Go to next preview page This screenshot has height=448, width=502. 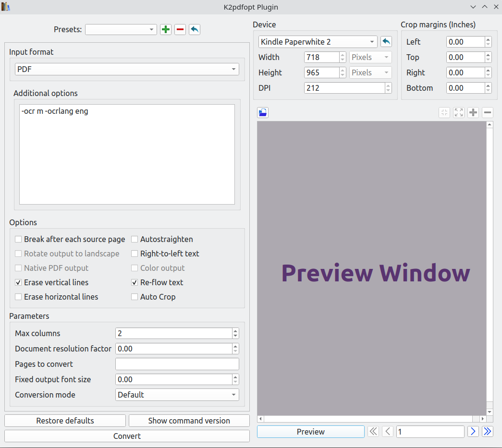click(x=473, y=431)
